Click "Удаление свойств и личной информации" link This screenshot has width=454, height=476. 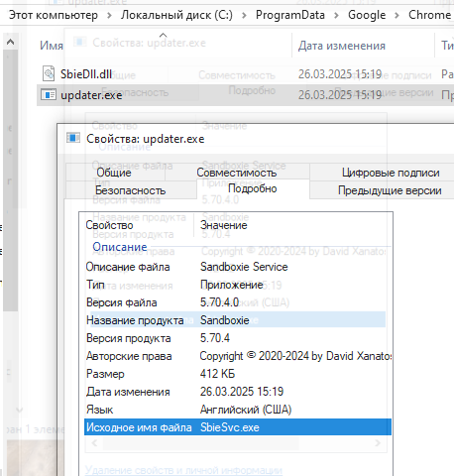[x=183, y=470]
